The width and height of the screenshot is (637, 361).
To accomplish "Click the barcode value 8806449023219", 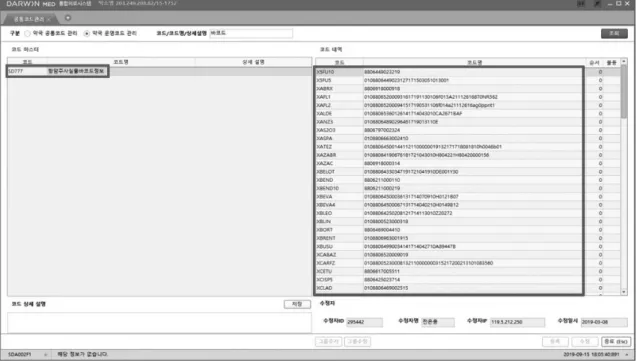I will [382, 72].
